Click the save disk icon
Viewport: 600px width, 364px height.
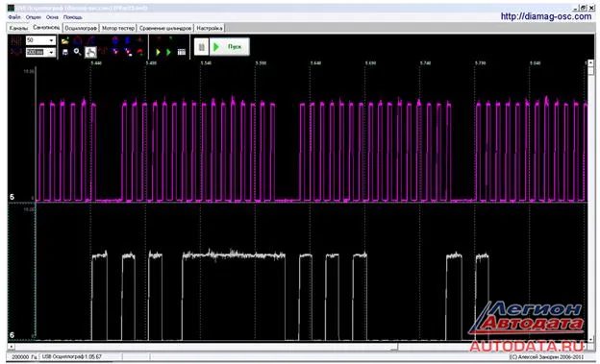click(x=65, y=52)
